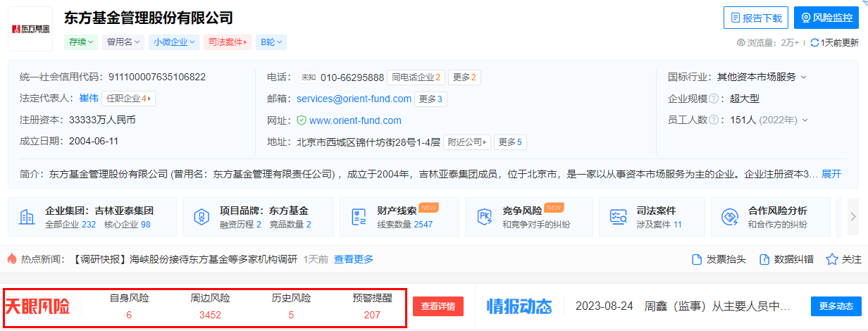Open 融资历程 2 details
The height and width of the screenshot is (331, 868).
(240, 225)
